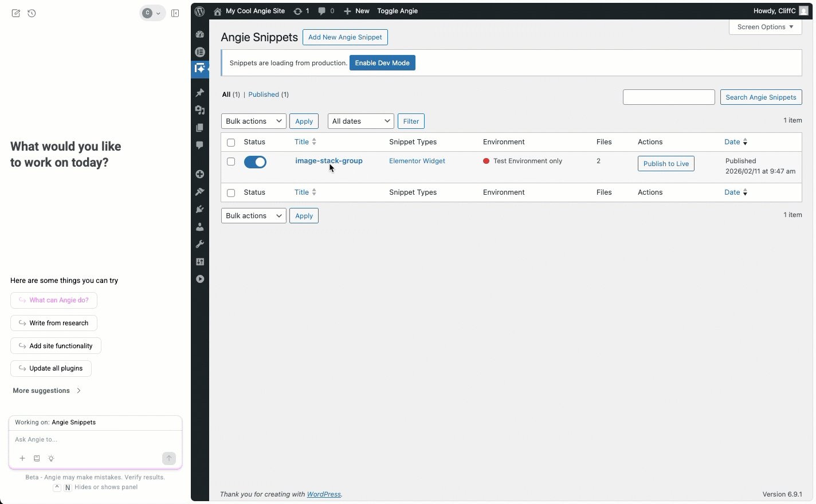Viewport: 816px width, 504px height.
Task: Click the lightbulb icon in the Angie chat box
Action: point(51,458)
